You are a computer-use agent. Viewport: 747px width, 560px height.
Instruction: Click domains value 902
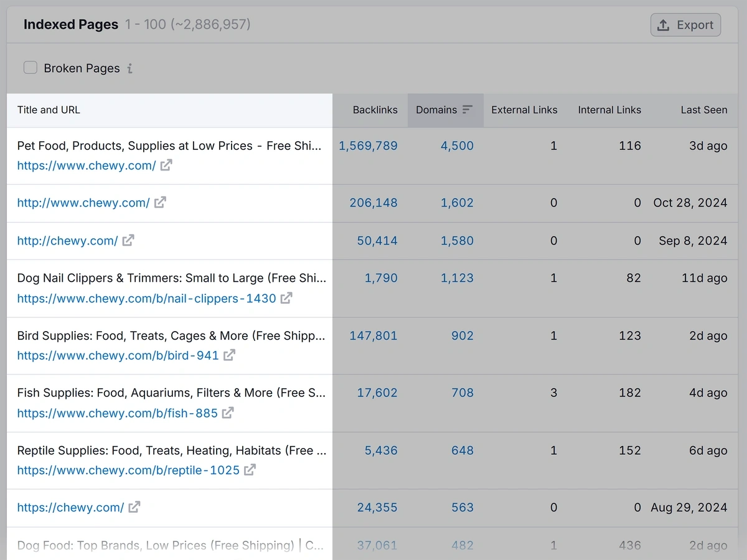(x=463, y=335)
